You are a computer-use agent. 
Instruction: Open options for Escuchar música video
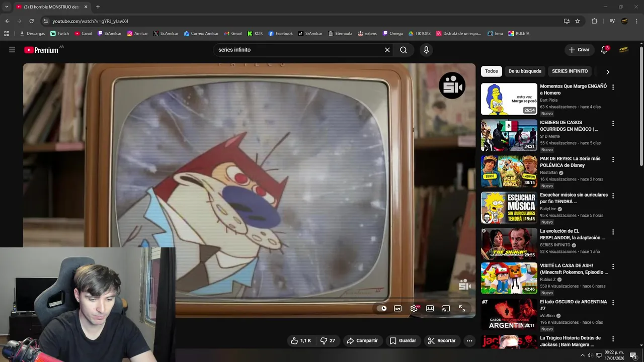click(613, 196)
